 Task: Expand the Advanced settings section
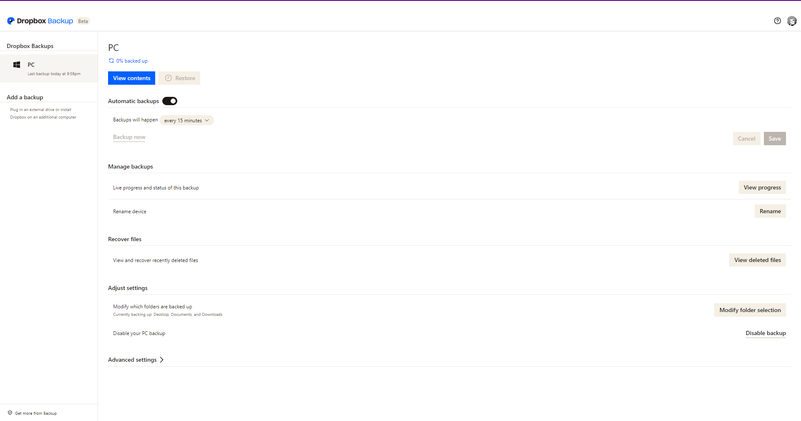pyautogui.click(x=136, y=360)
